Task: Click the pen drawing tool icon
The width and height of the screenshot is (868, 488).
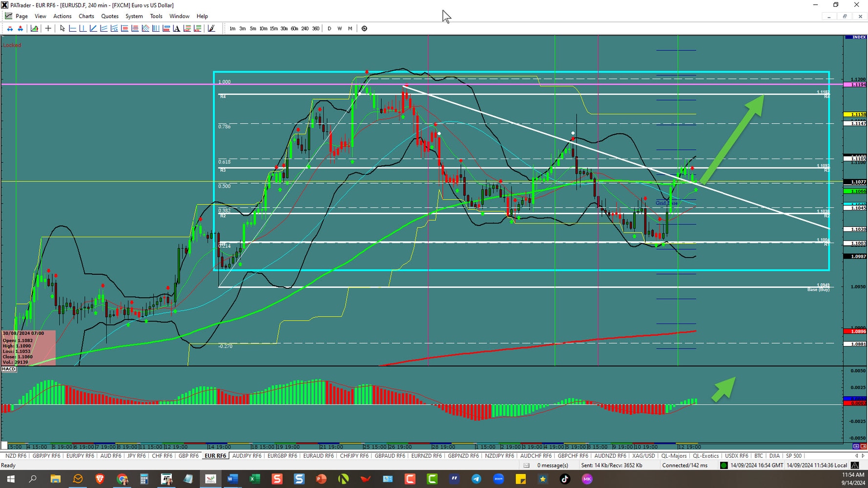Action: [211, 28]
